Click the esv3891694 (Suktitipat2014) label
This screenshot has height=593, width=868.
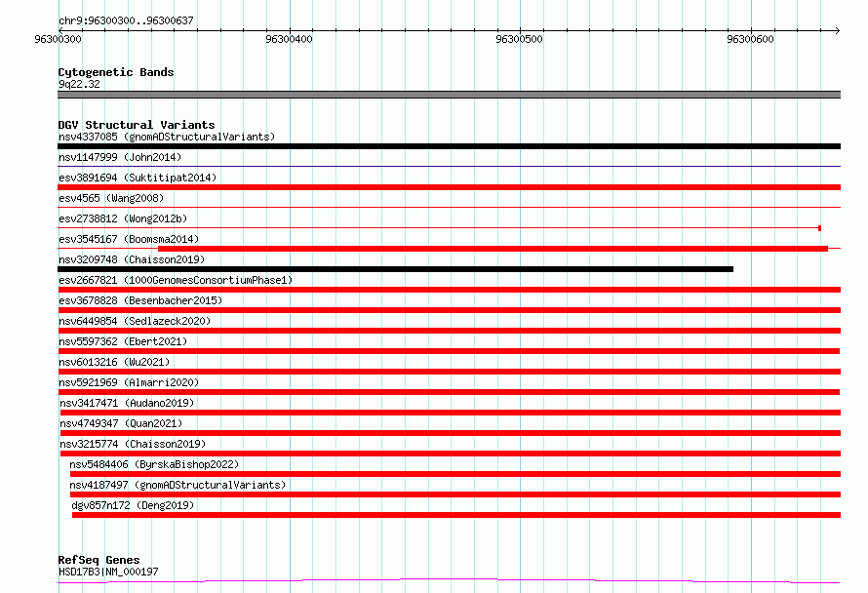point(138,178)
